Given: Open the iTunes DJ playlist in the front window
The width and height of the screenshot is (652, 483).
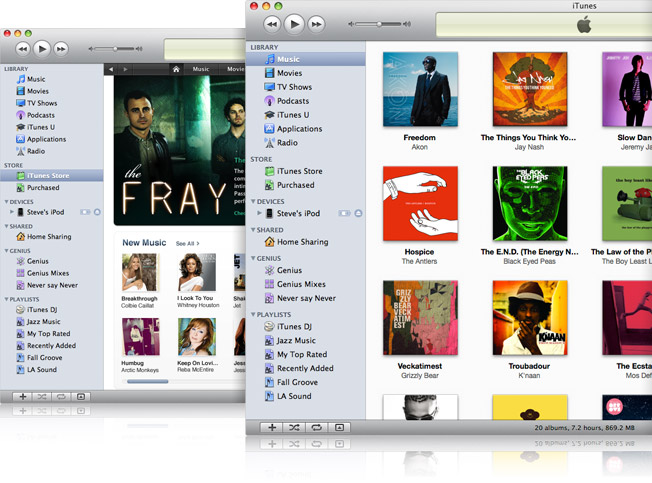Looking at the screenshot, I should pyautogui.click(x=293, y=327).
